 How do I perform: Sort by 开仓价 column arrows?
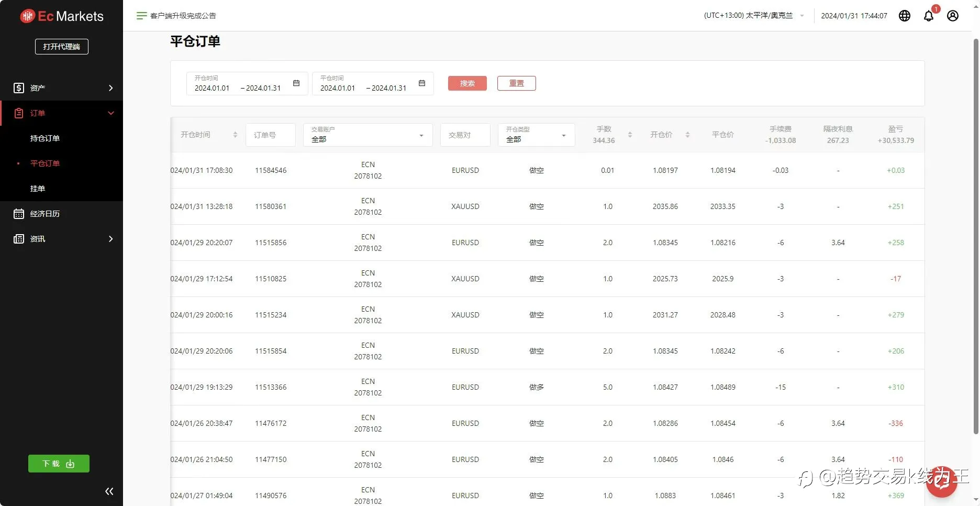(x=687, y=135)
